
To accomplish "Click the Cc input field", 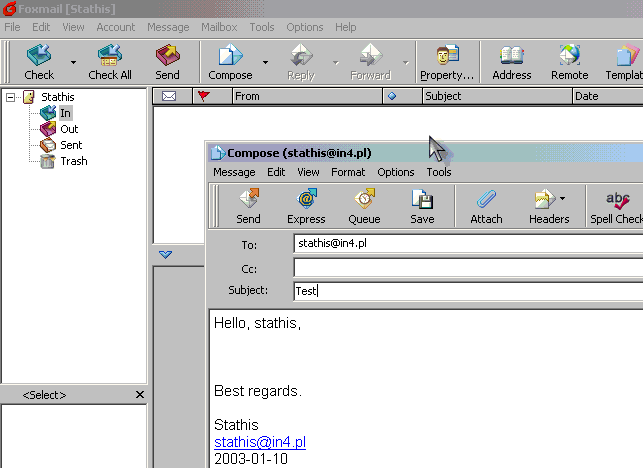I will pyautogui.click(x=468, y=267).
